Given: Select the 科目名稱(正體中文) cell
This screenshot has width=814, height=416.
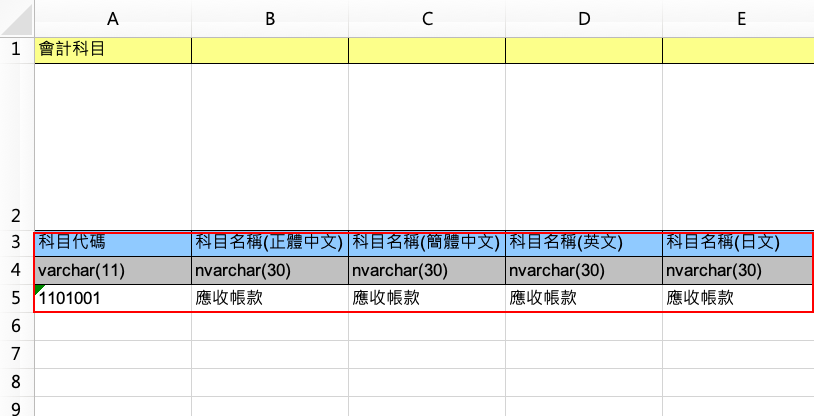Looking at the screenshot, I should pyautogui.click(x=270, y=242).
